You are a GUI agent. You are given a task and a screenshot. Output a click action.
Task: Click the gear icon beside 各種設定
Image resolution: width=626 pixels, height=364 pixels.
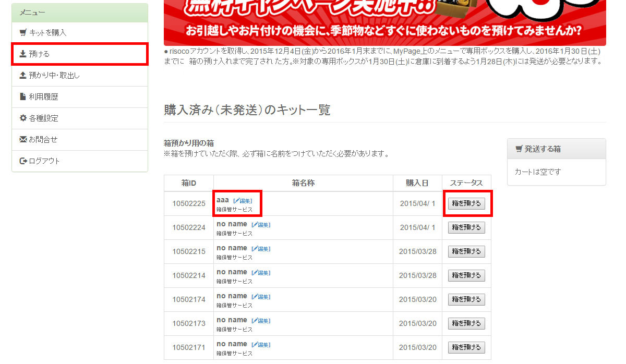tap(23, 118)
